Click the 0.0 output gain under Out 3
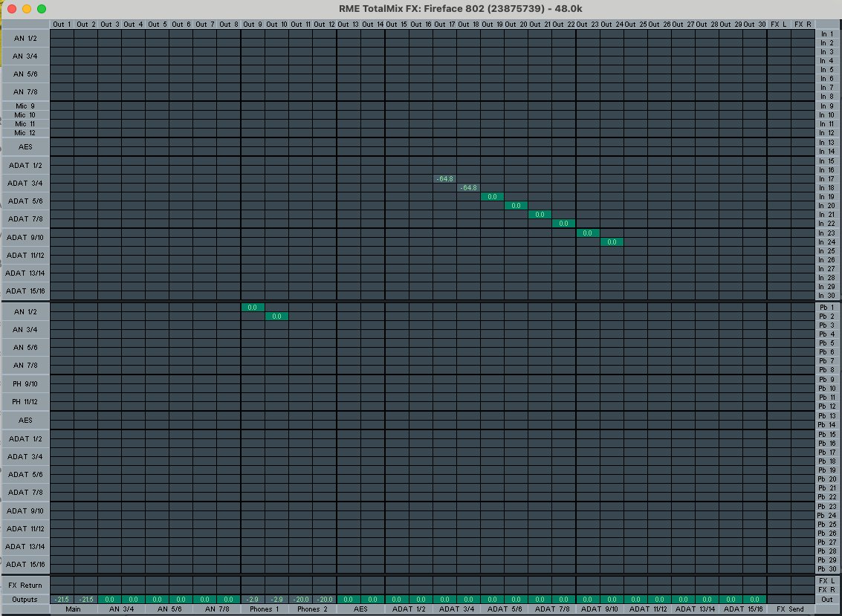 (109, 600)
